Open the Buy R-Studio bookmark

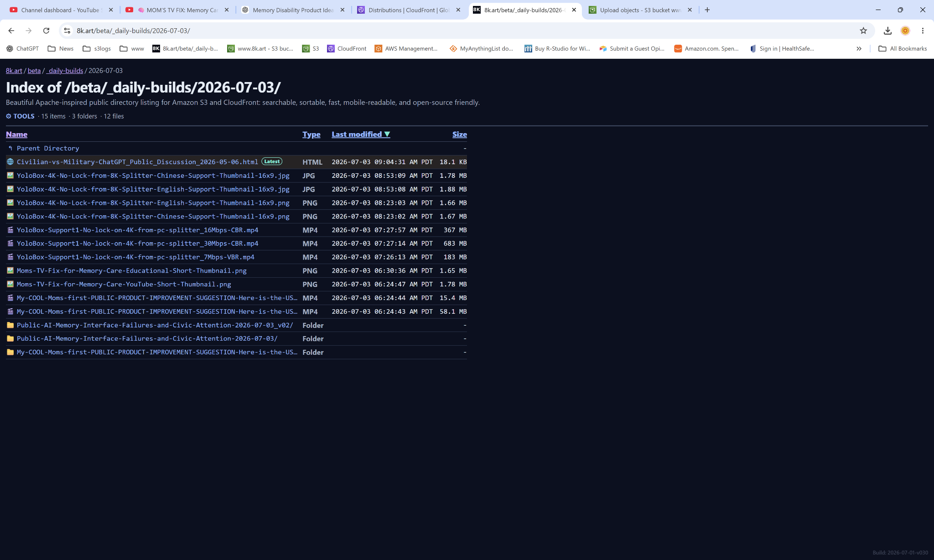[557, 49]
